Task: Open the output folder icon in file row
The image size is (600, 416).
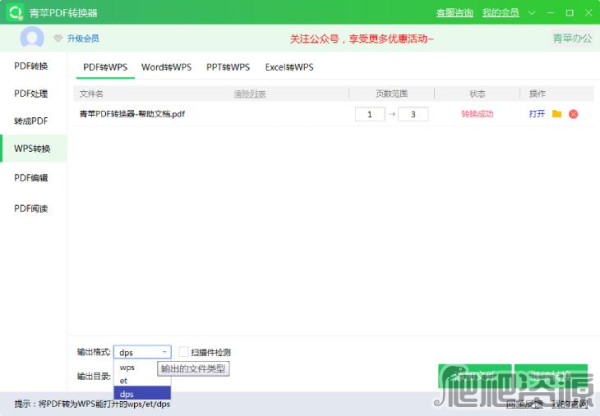Action: tap(557, 114)
